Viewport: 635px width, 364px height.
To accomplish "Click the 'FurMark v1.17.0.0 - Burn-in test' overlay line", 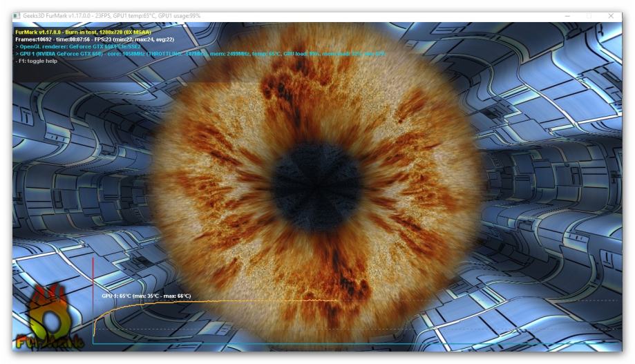I will [83, 32].
